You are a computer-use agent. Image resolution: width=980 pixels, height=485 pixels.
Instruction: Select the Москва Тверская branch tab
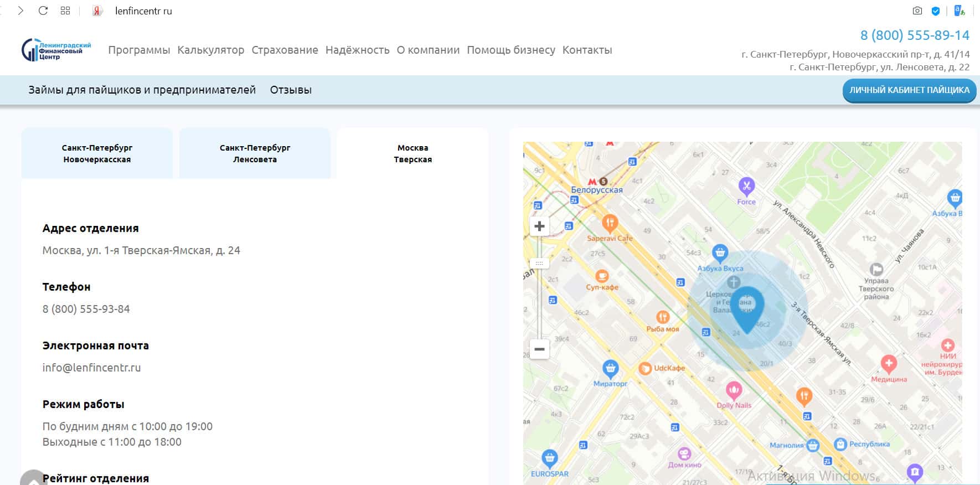(x=412, y=153)
